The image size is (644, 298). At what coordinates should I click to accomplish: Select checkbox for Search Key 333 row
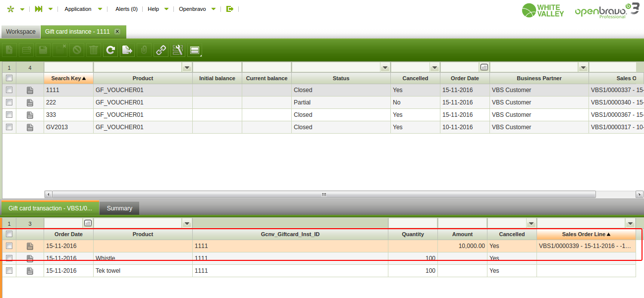tap(9, 114)
